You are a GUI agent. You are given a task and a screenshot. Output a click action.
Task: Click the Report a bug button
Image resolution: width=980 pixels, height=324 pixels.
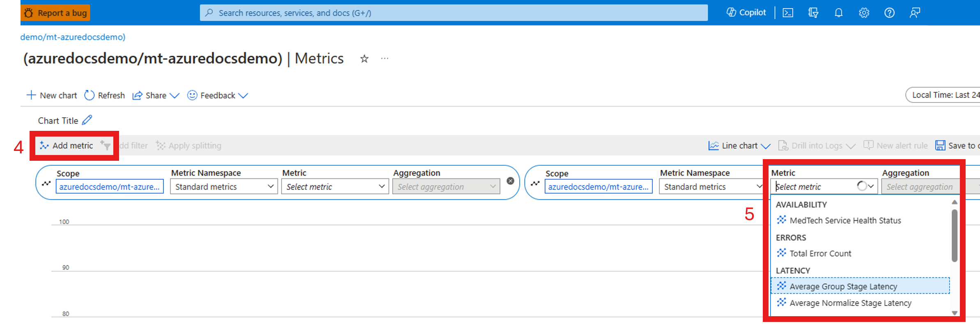click(x=55, y=13)
